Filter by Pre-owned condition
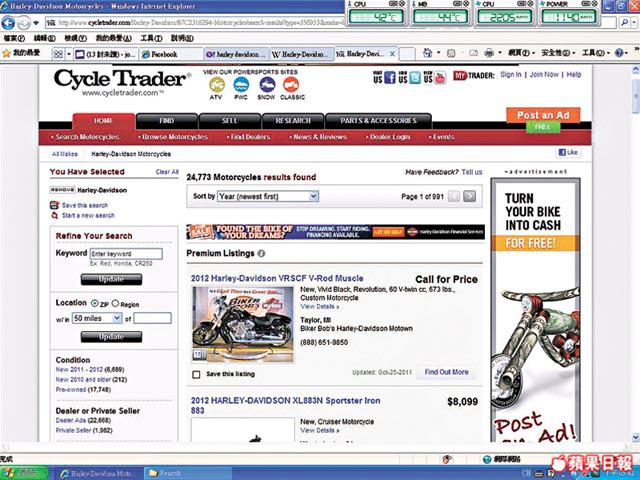This screenshot has width=640, height=480. pos(71,390)
